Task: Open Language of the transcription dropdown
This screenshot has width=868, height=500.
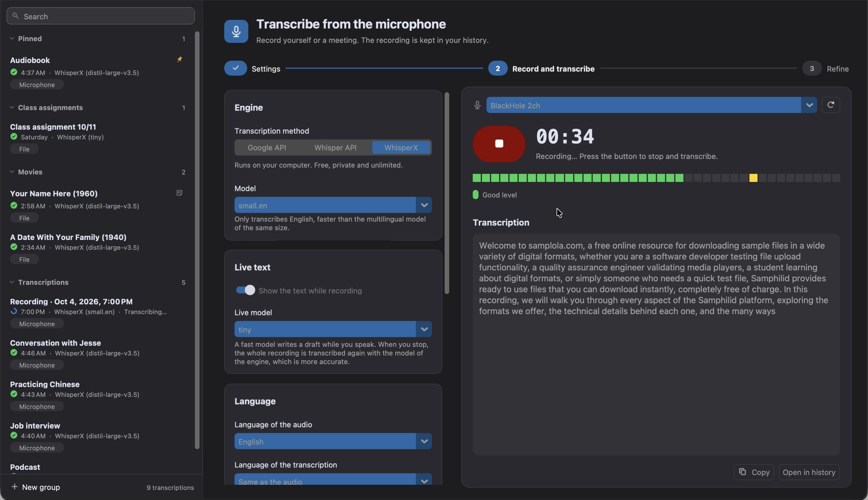Action: pos(333,479)
